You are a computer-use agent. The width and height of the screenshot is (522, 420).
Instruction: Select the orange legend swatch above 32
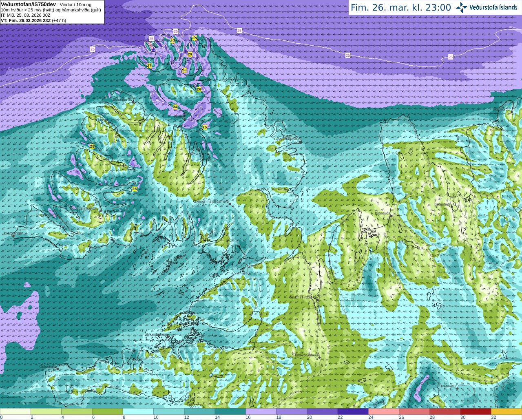[506, 411]
